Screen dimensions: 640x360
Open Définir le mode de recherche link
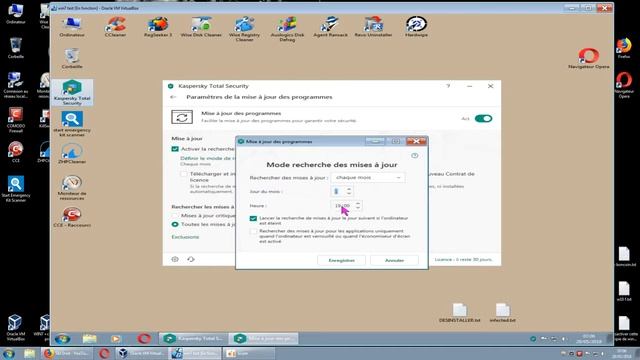click(207, 158)
